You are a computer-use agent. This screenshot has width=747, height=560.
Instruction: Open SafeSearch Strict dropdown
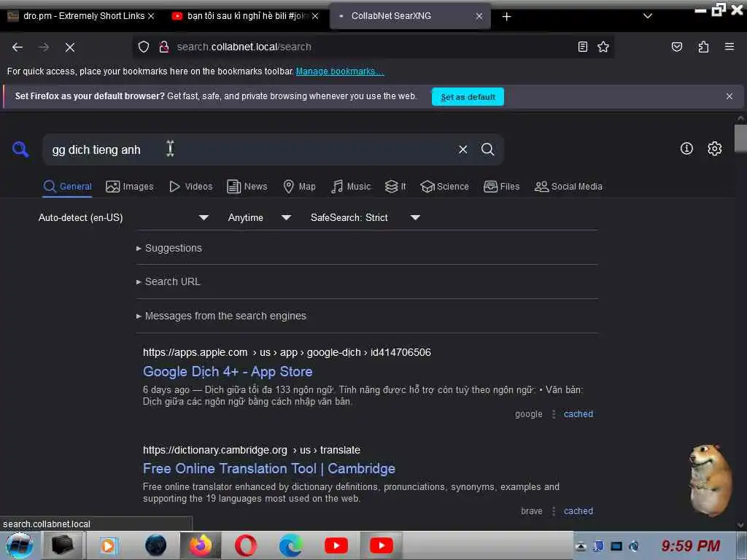click(365, 217)
